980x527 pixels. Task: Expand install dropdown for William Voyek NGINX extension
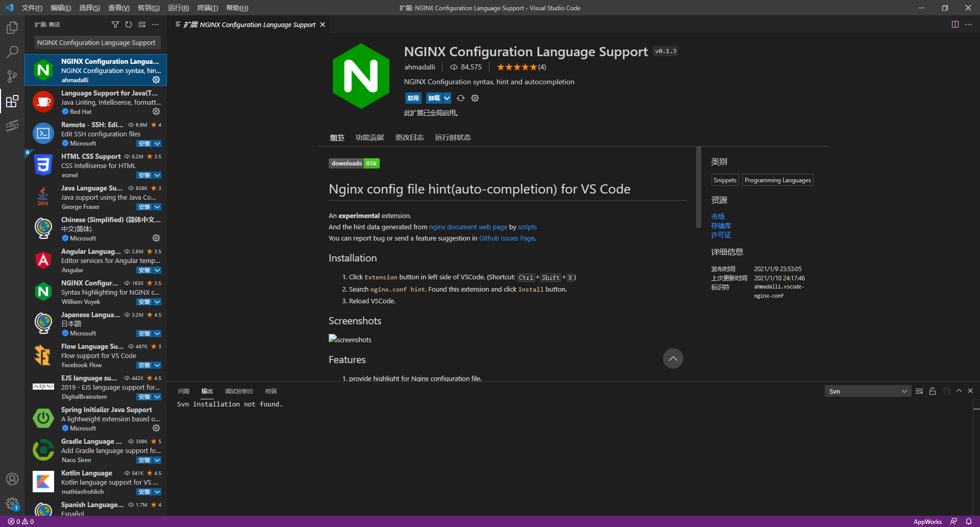click(157, 302)
